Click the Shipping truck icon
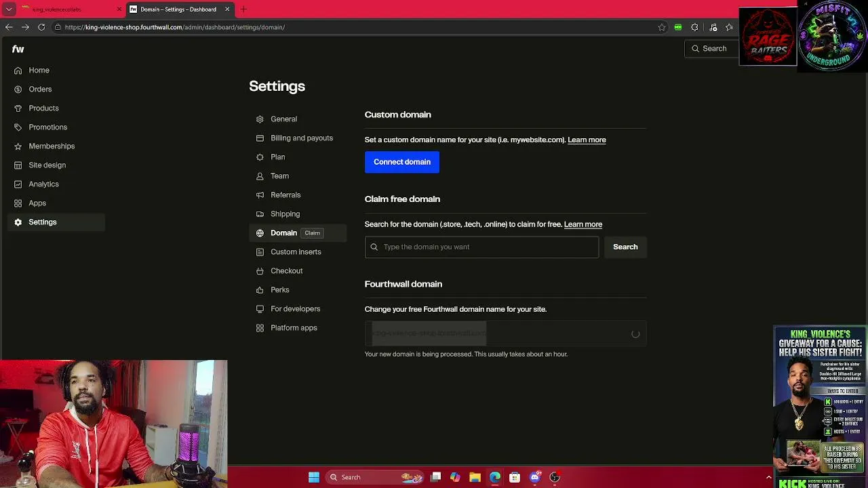 tap(260, 214)
